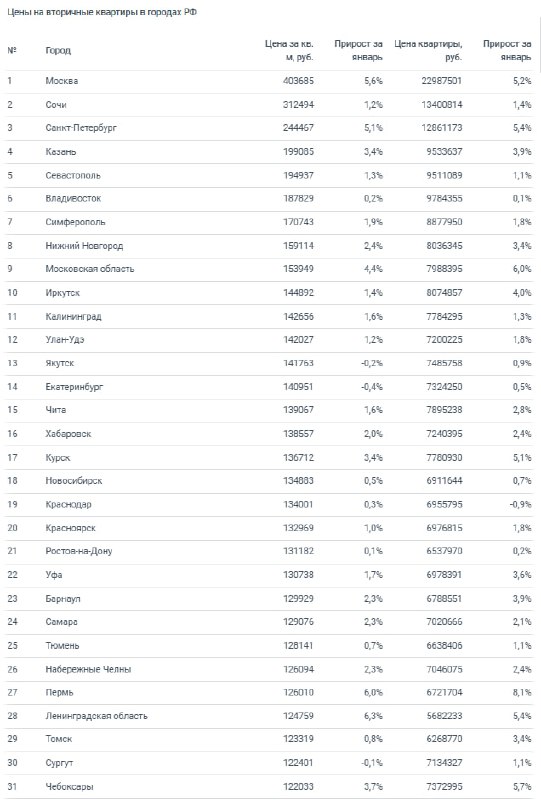Click the 'Цена квартиры, руб.' column header
Screen dimensions: 541x800
[428, 50]
